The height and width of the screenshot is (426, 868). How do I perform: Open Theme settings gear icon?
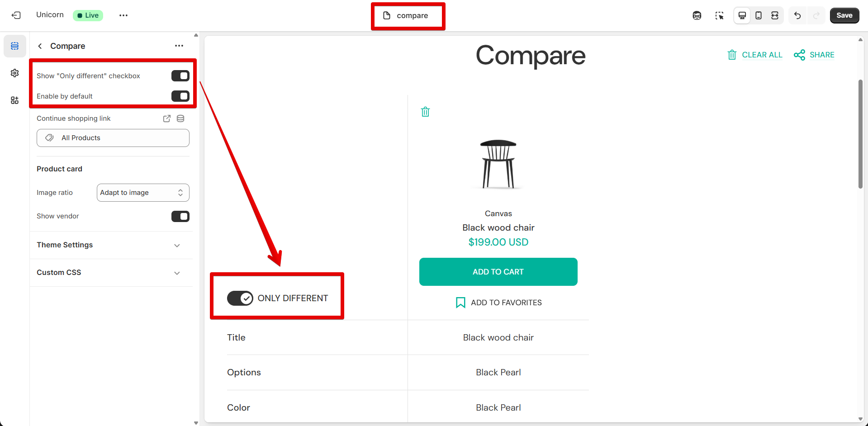pyautogui.click(x=15, y=73)
